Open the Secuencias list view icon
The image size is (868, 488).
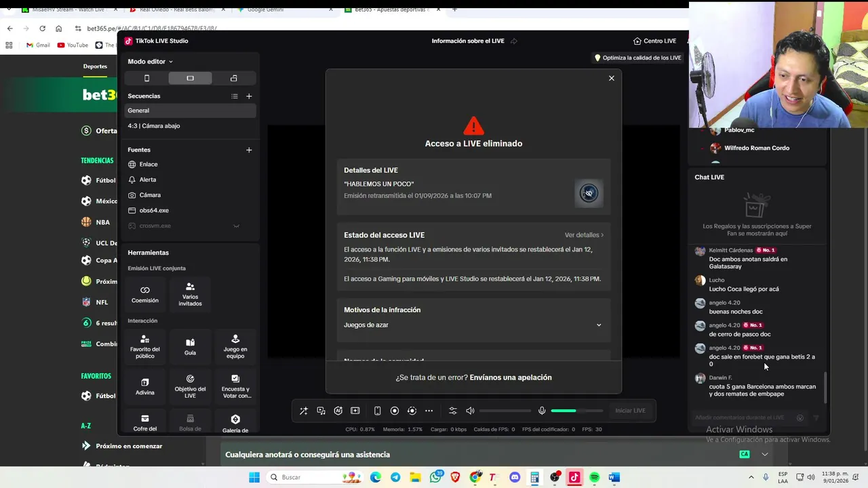pyautogui.click(x=235, y=96)
